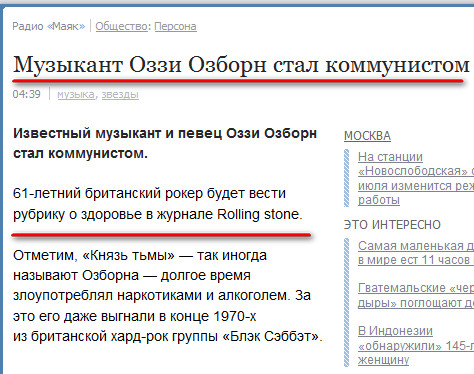The height and width of the screenshot is (374, 474).
Task: Open the На станции «Новослободская» news link
Action: tap(416, 178)
